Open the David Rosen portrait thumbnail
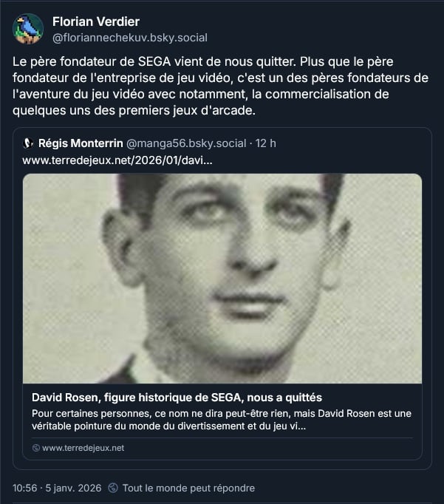 222,279
